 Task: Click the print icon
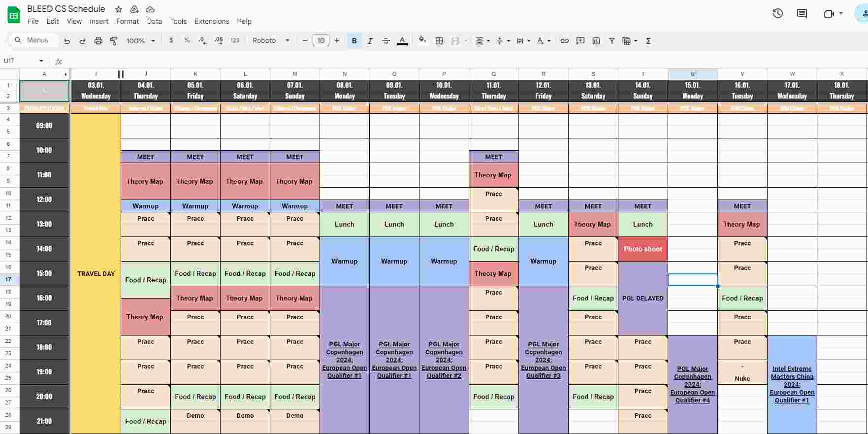point(98,41)
